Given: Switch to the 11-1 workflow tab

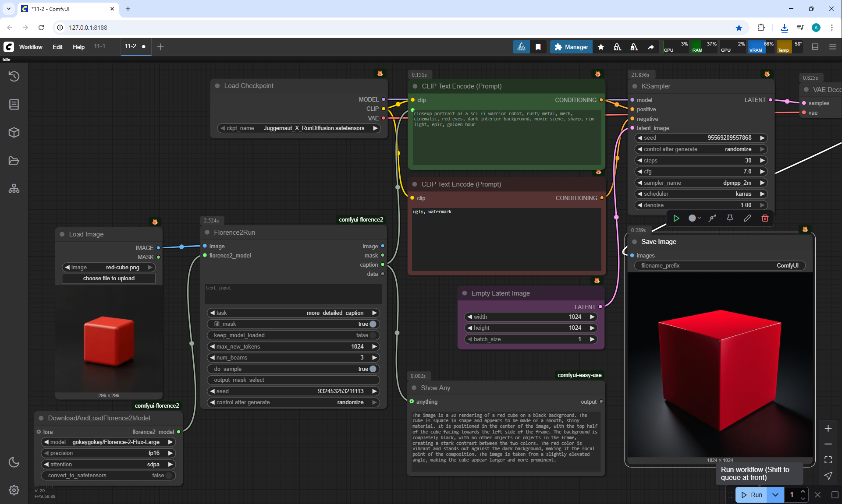Looking at the screenshot, I should tap(100, 46).
